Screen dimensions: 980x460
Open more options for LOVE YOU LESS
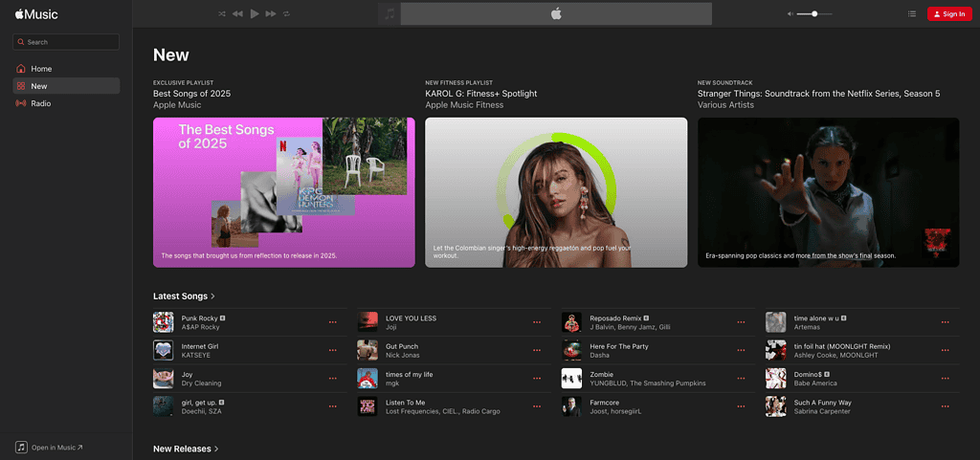(537, 322)
